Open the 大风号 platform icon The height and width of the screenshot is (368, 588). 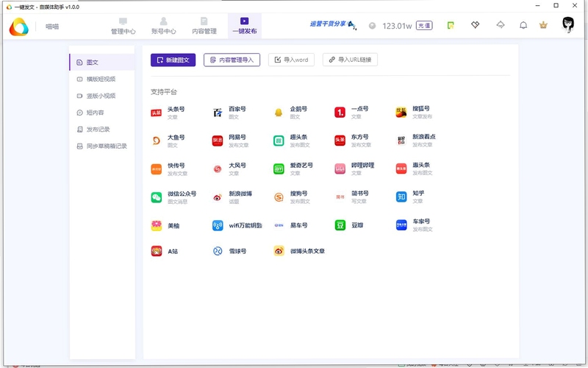[x=218, y=169]
